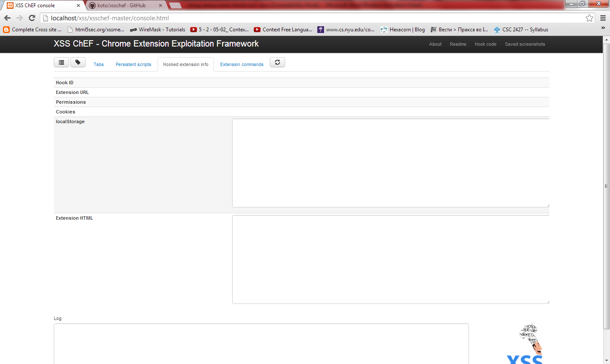Open the Вести bookmark

[x=459, y=30]
